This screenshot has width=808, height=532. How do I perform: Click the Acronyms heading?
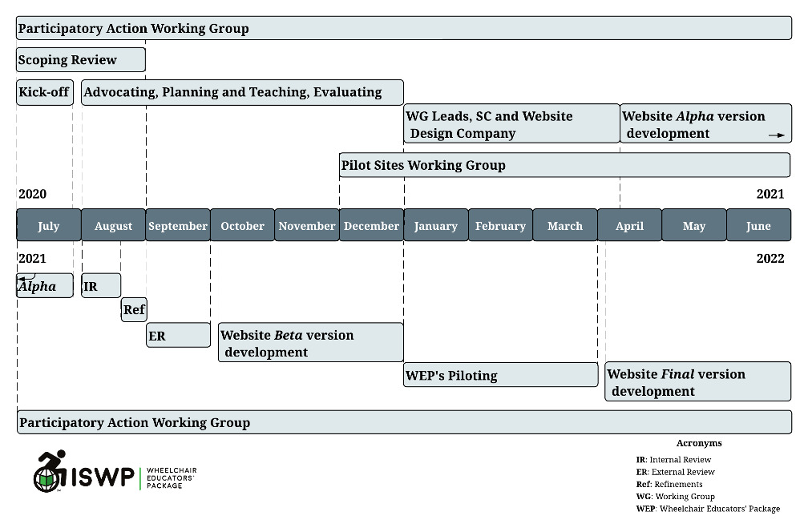click(699, 443)
